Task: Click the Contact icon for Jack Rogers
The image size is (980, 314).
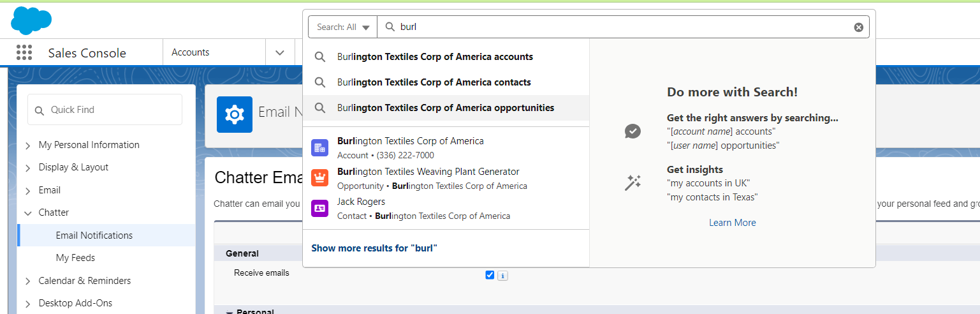Action: tap(319, 208)
